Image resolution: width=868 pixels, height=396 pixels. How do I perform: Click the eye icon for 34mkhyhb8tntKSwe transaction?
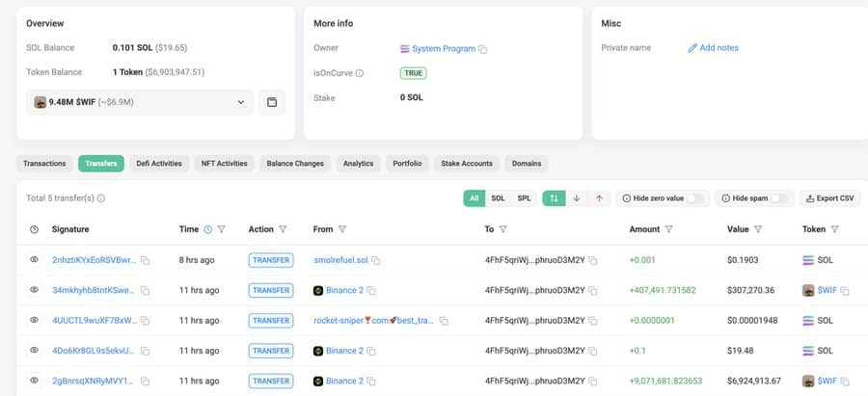coord(35,290)
